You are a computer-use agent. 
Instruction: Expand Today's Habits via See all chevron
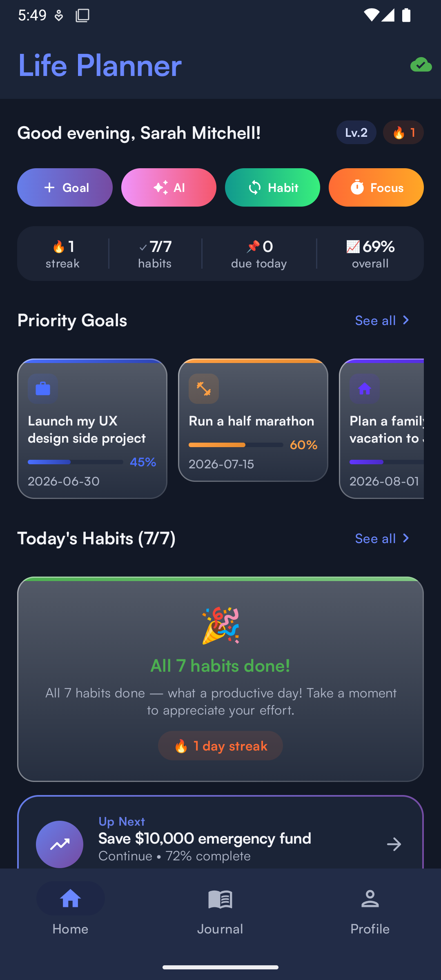382,538
